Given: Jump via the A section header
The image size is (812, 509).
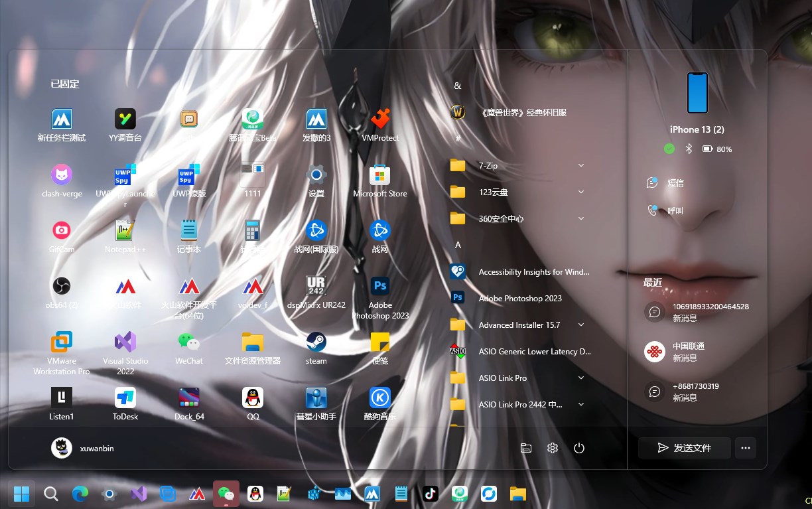Looking at the screenshot, I should [x=458, y=245].
